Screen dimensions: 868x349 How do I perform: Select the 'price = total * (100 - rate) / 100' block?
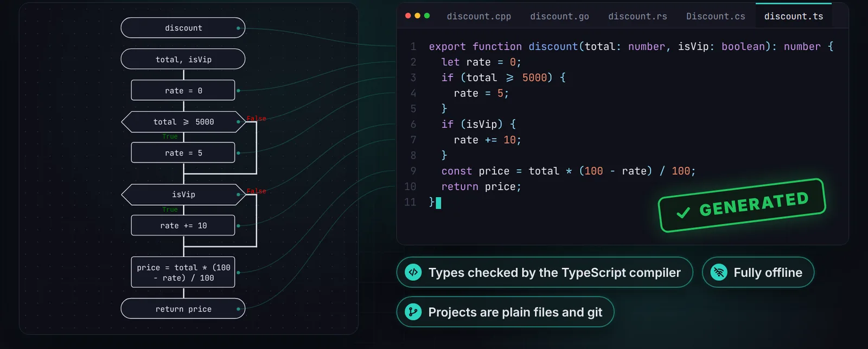point(183,272)
